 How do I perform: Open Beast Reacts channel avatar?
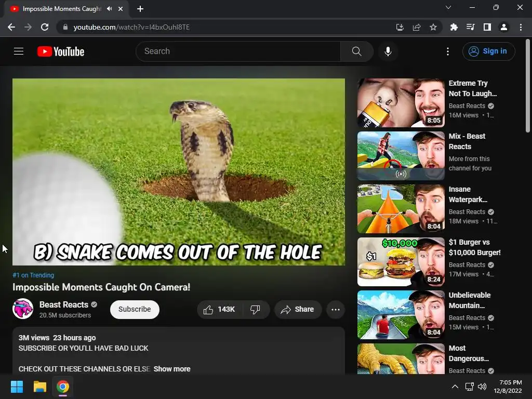[x=23, y=309]
